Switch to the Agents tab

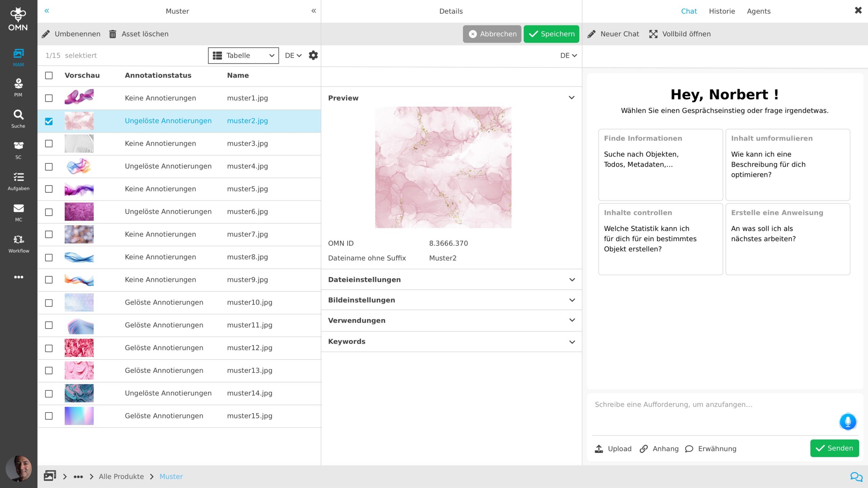tap(758, 11)
